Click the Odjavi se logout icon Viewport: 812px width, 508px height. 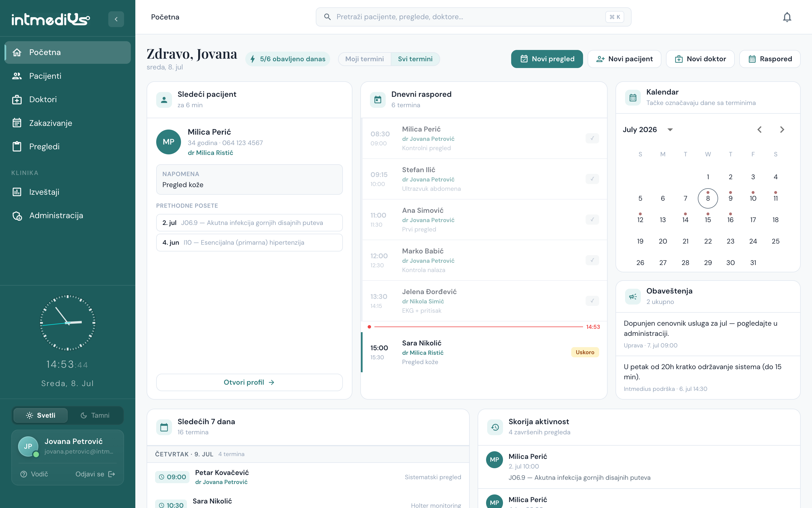112,474
